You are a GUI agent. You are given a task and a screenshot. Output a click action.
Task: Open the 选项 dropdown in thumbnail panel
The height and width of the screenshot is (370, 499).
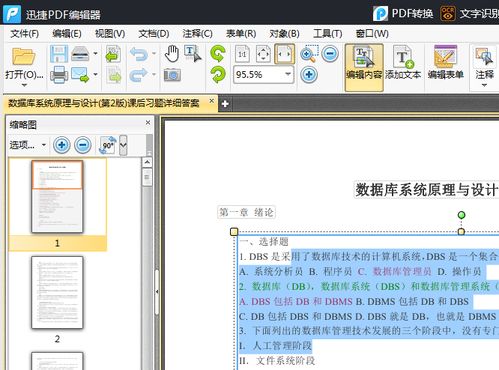[x=27, y=145]
